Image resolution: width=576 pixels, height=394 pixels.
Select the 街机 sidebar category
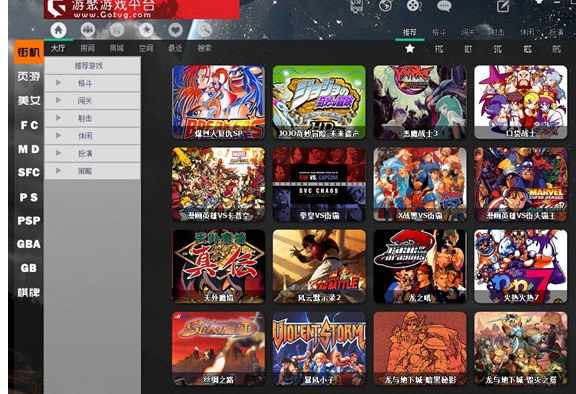pyautogui.click(x=29, y=53)
